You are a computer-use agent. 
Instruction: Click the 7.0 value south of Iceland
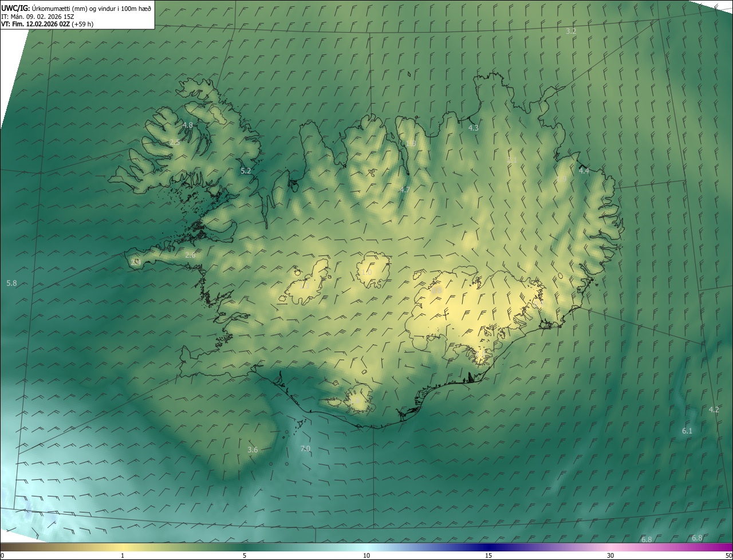[305, 448]
